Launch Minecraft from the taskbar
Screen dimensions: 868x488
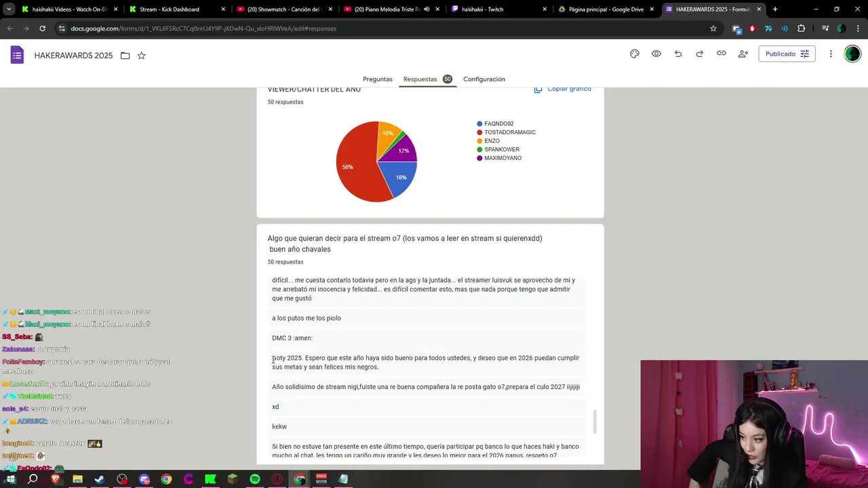(233, 479)
